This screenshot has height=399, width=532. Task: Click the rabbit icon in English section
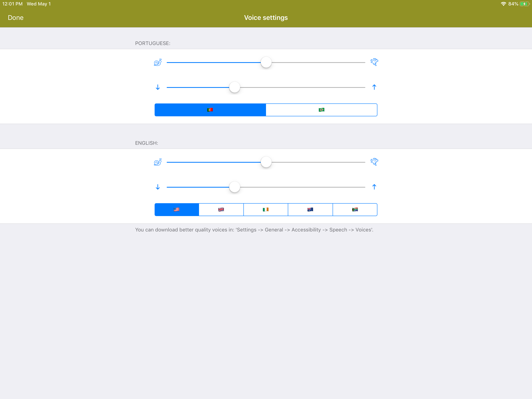374,162
